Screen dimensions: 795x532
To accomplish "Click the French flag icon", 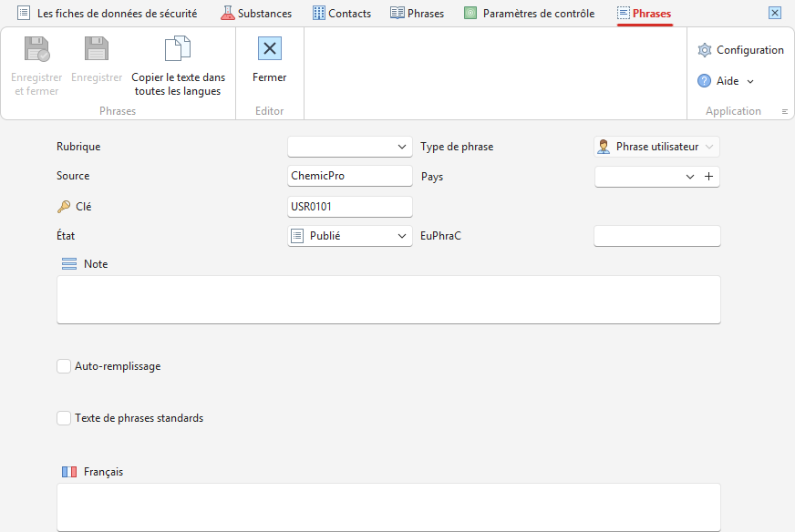I will pyautogui.click(x=69, y=472).
